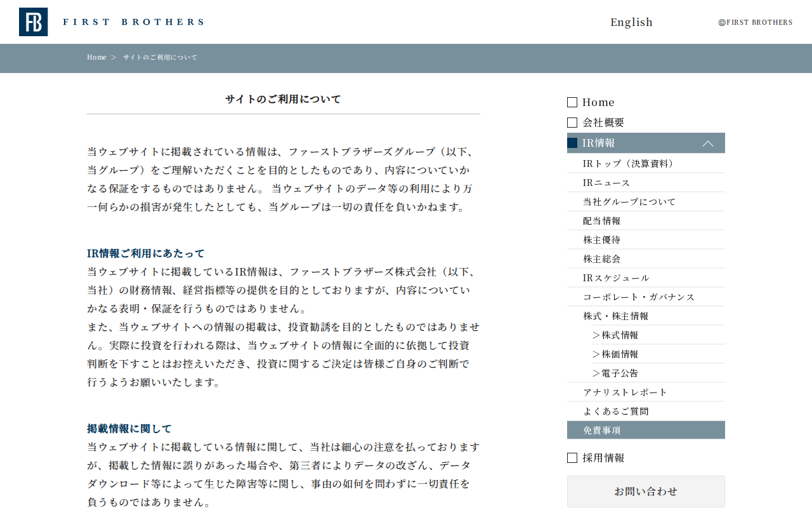Image resolution: width=812 pixels, height=508 pixels.
Task: Click the square icon beside 会社概要
Action: tap(572, 123)
